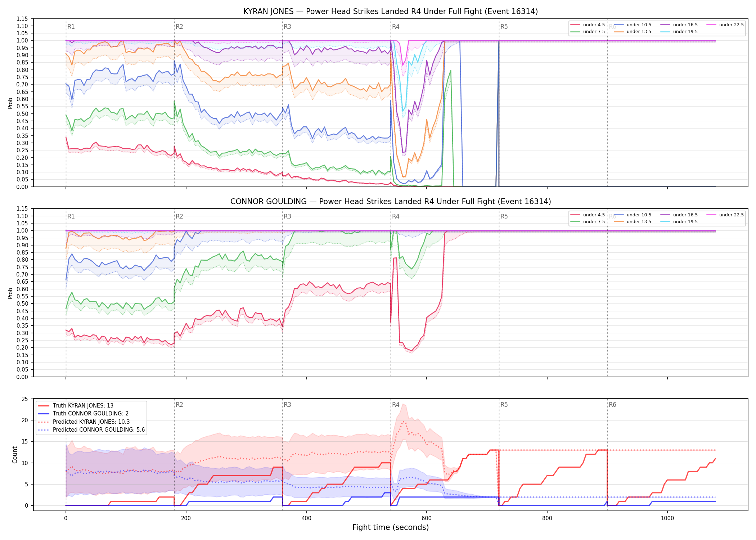756x540 pixels.
Task: Click the x-axis tick label 200
Action: [x=186, y=518]
